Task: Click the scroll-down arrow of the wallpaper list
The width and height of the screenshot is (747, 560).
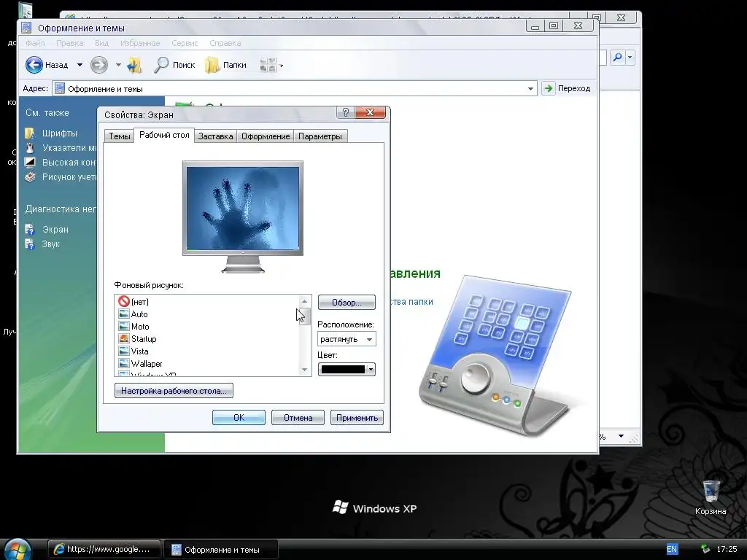Action: [x=304, y=370]
